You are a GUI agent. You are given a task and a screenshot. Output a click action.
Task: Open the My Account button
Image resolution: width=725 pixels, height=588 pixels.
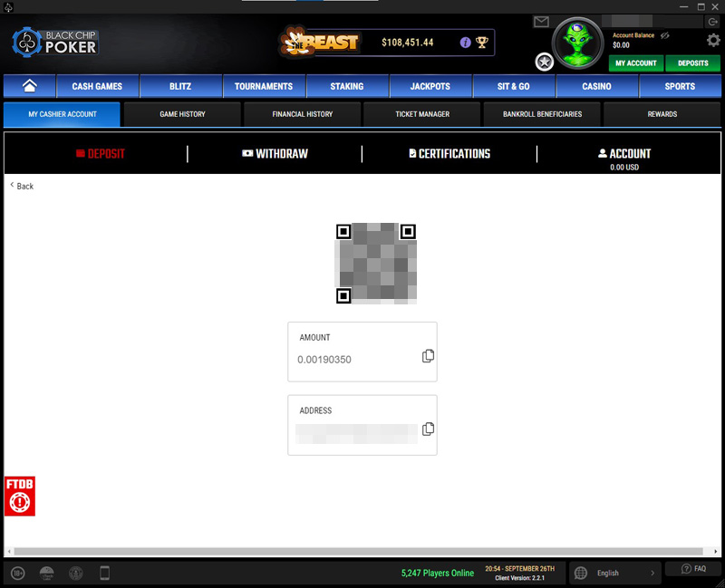pyautogui.click(x=636, y=63)
